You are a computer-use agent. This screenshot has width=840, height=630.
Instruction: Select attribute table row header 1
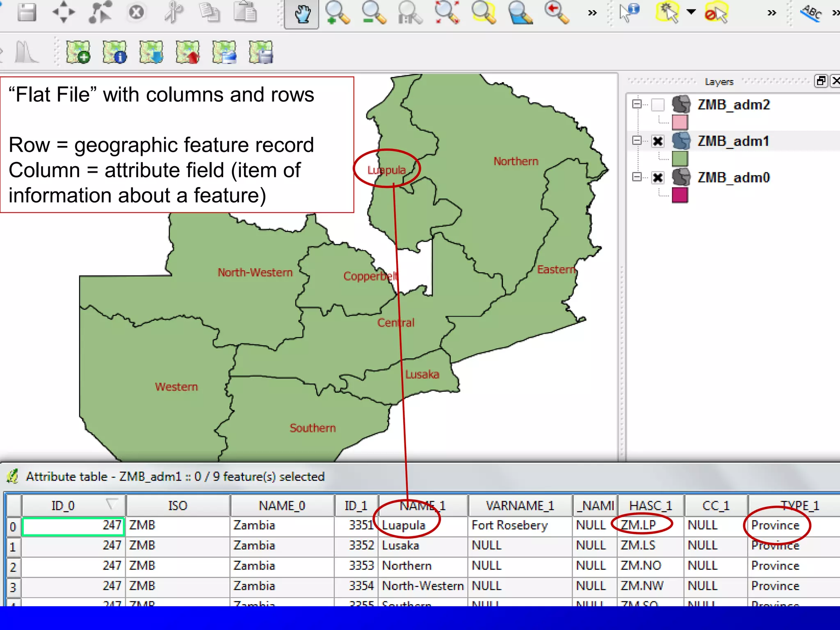pos(14,547)
